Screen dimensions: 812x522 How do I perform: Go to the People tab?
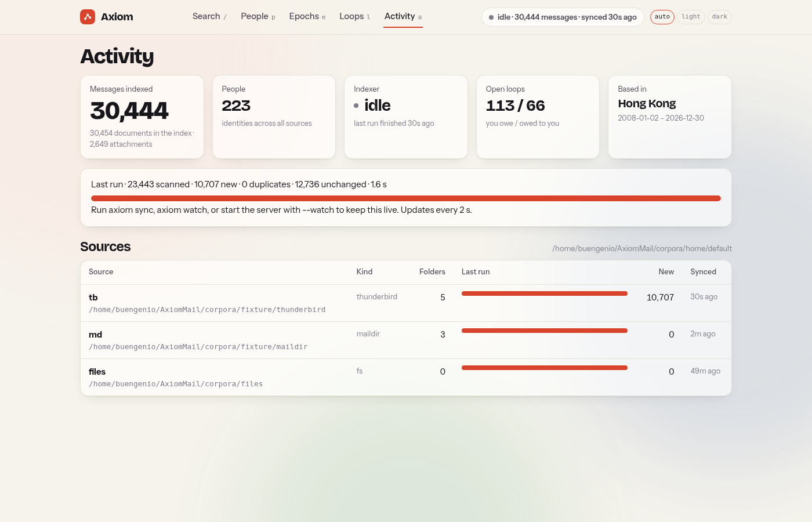click(x=258, y=16)
